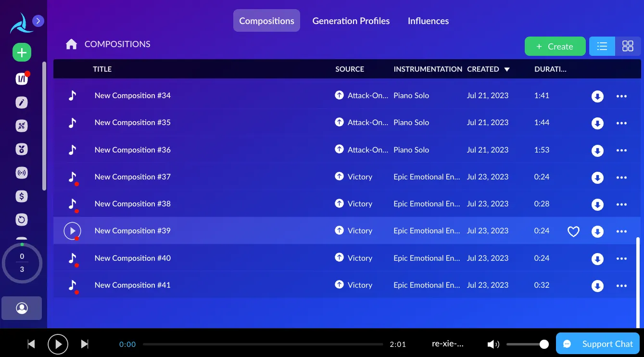Image resolution: width=644 pixels, height=357 pixels.
Task: Open the medal icon in sidebar
Action: pos(22,149)
